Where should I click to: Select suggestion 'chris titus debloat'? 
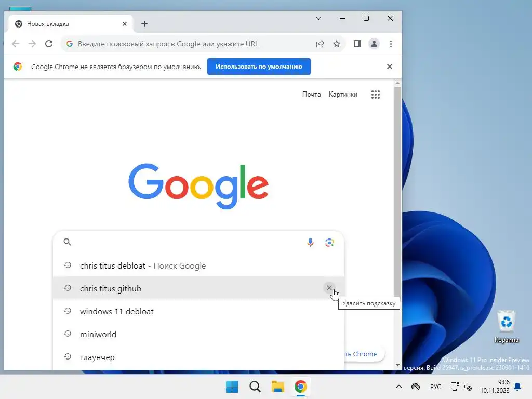pos(198,265)
